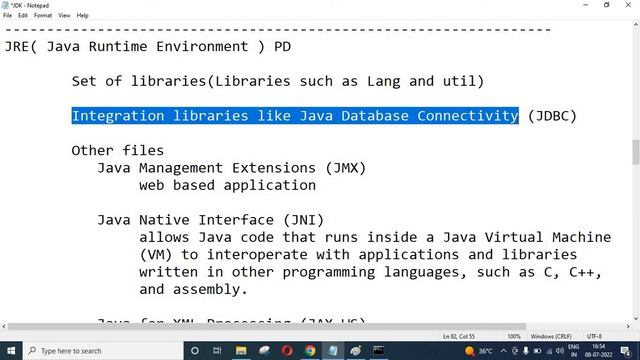Click the 'JRE( Java Runtime Environment ) PD' heading
This screenshot has height=360, width=640.
pos(148,47)
